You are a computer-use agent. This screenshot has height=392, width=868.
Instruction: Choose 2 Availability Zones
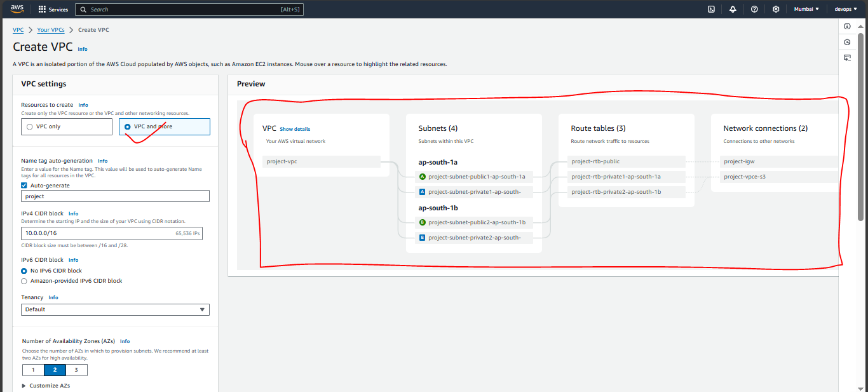pos(55,370)
